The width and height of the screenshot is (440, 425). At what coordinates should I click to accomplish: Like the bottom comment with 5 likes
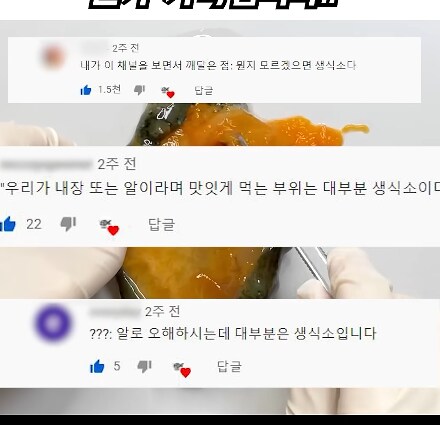point(97,367)
